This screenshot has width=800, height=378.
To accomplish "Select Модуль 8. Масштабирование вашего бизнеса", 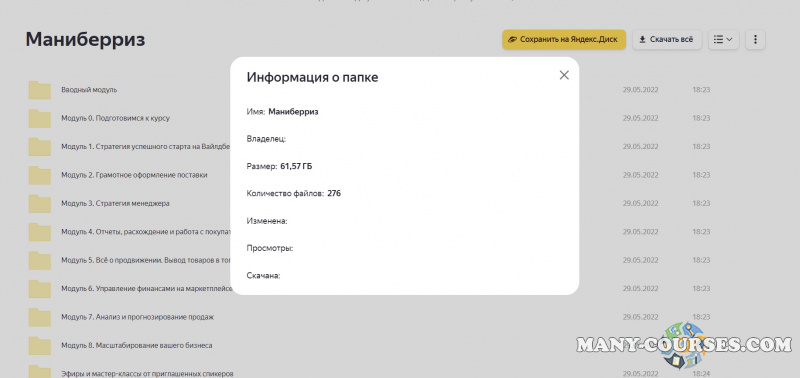I will 137,345.
